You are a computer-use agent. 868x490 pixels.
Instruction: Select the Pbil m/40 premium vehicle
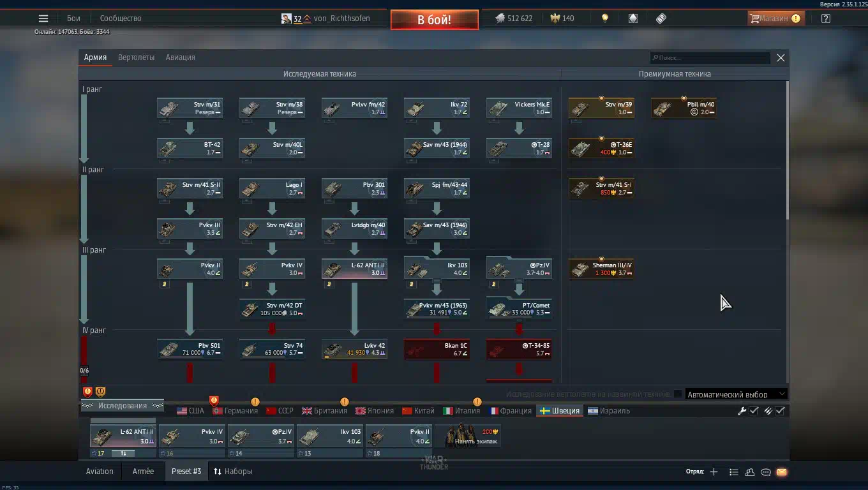tap(684, 108)
